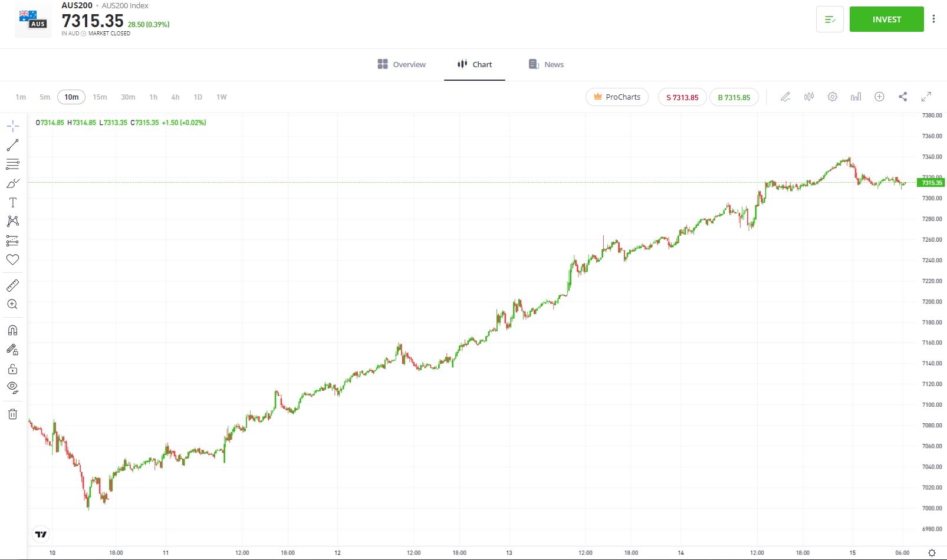Open the prediction and measurement tools
The image size is (947, 560).
[x=13, y=241]
